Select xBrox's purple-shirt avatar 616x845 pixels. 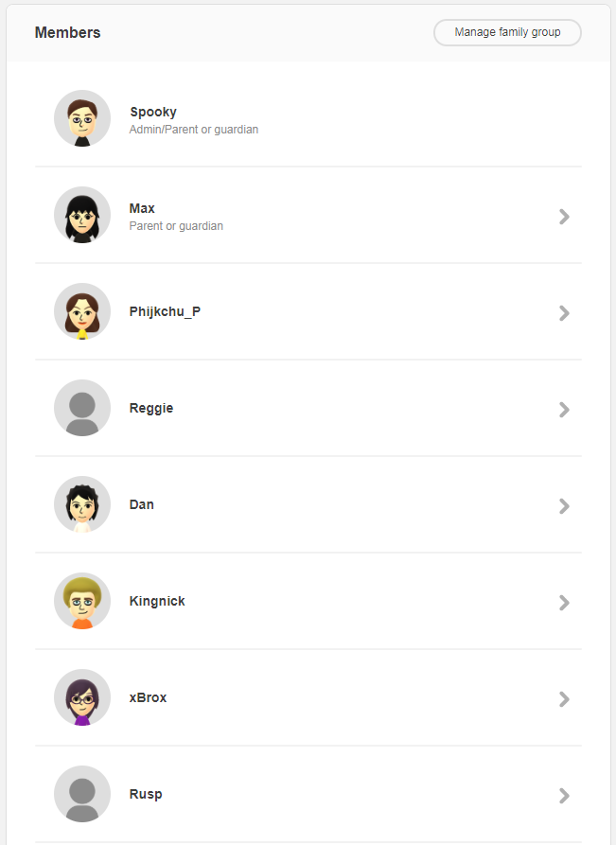pyautogui.click(x=82, y=696)
